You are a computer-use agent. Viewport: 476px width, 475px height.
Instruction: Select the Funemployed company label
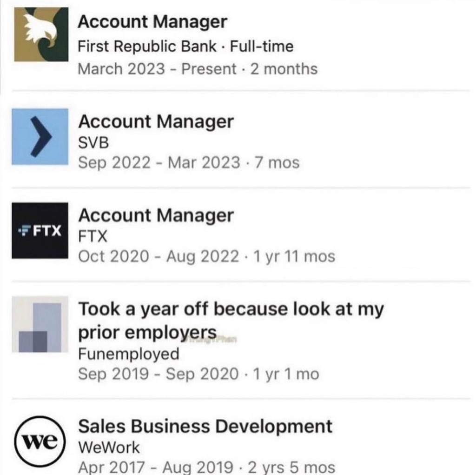tap(129, 355)
